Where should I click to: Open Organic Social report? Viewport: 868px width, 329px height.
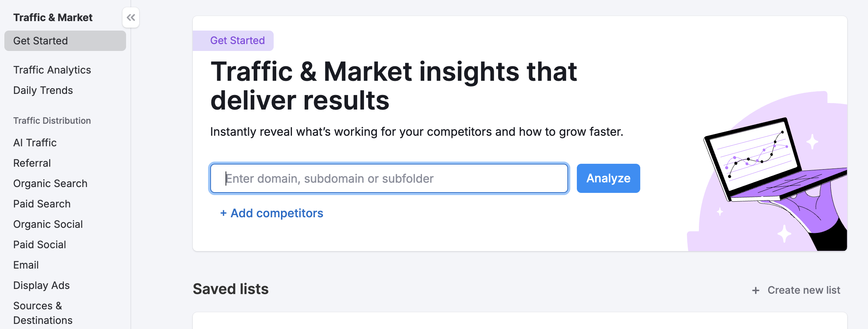pyautogui.click(x=48, y=224)
